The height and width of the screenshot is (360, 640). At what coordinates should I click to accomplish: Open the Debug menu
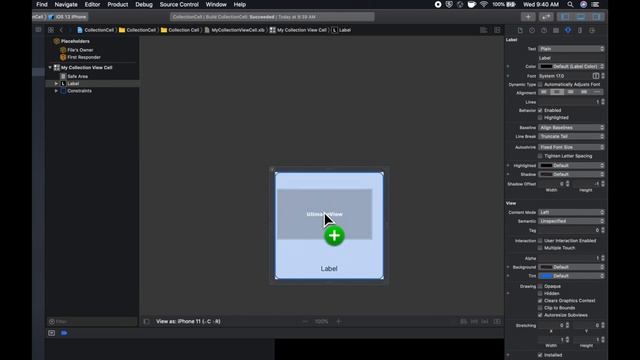(144, 4)
